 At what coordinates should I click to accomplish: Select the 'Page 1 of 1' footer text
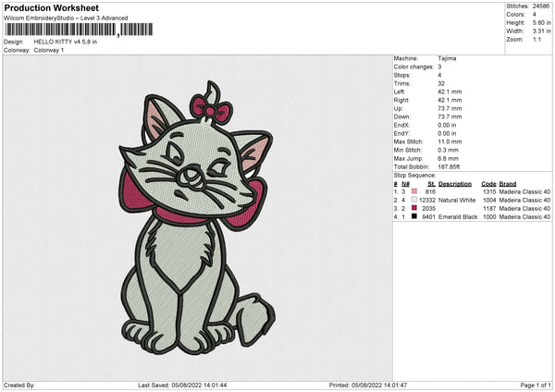pyautogui.click(x=536, y=385)
